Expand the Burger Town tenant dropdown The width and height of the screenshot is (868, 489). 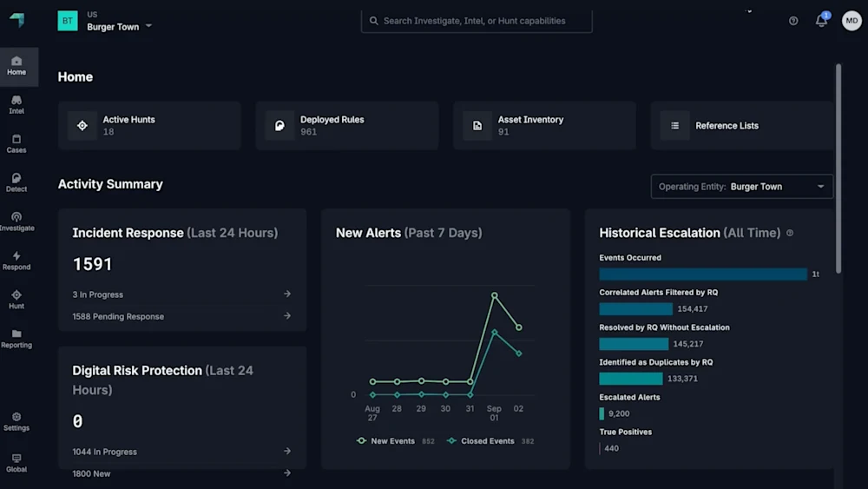tap(119, 27)
